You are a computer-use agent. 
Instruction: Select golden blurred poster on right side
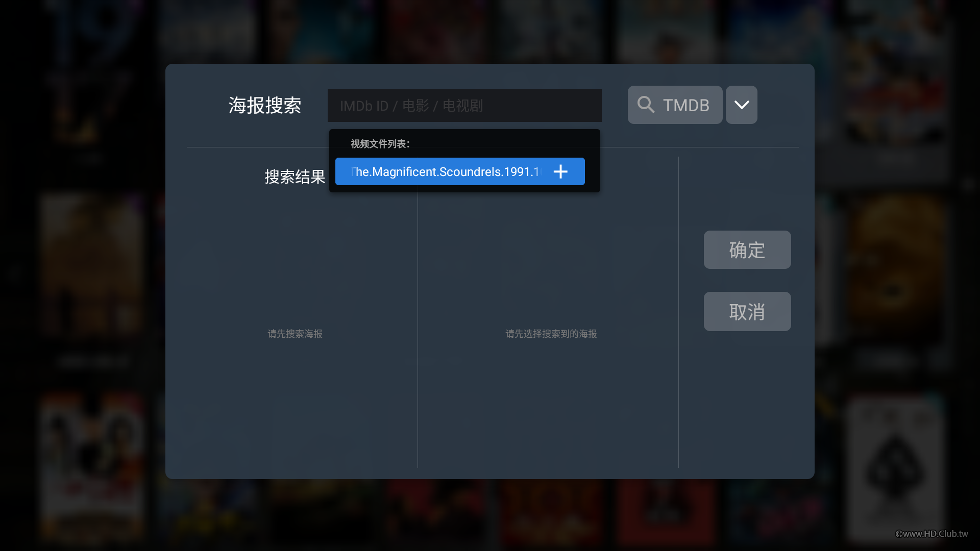896,265
